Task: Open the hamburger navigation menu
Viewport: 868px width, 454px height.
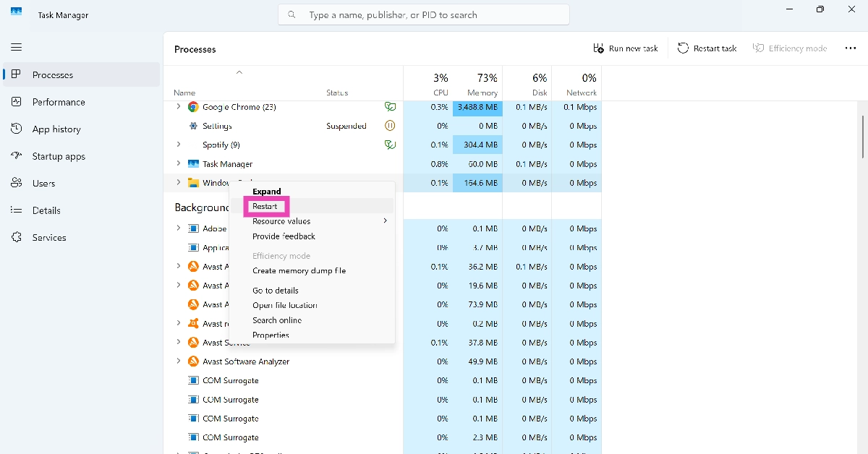Action: (x=17, y=47)
